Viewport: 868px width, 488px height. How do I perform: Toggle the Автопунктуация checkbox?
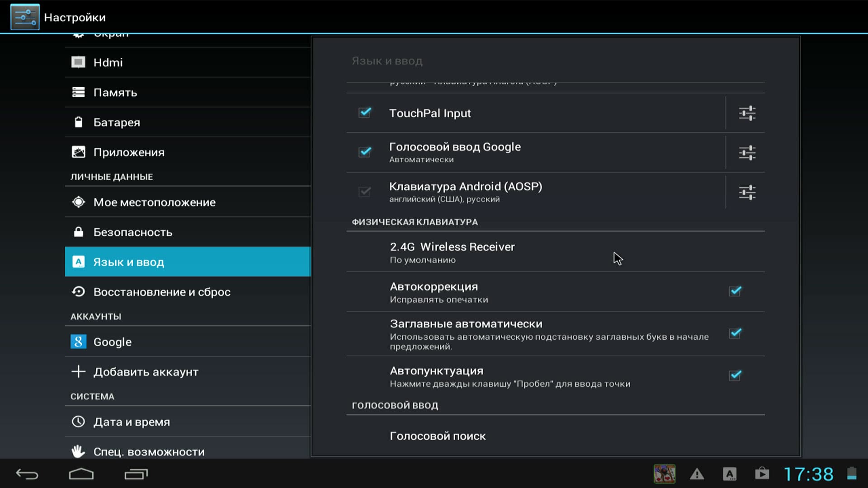click(735, 375)
